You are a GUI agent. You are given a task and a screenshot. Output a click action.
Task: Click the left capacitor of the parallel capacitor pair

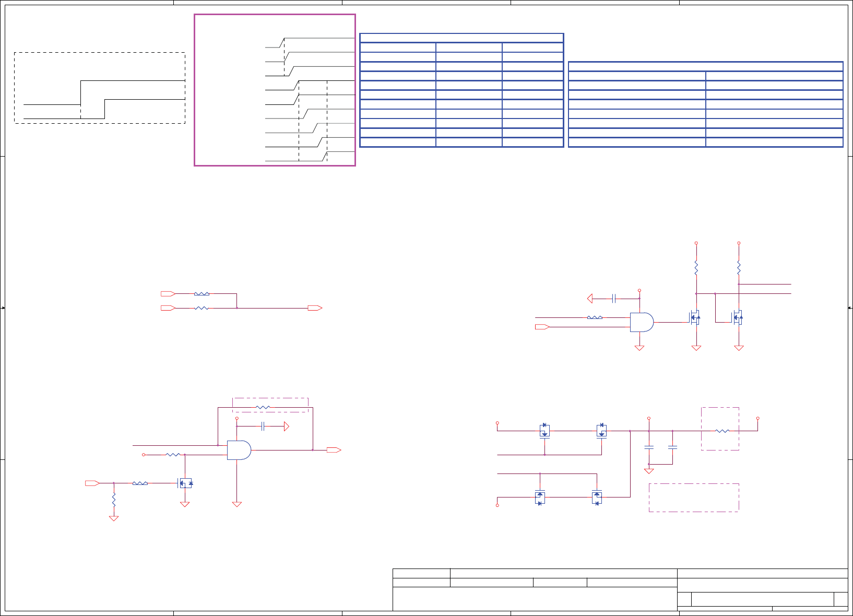point(649,447)
